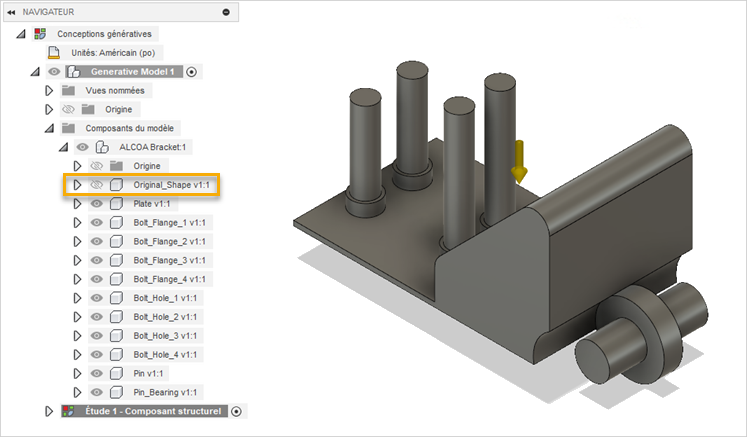
Task: Expand the Pin v1:1 node
Action: (x=77, y=373)
